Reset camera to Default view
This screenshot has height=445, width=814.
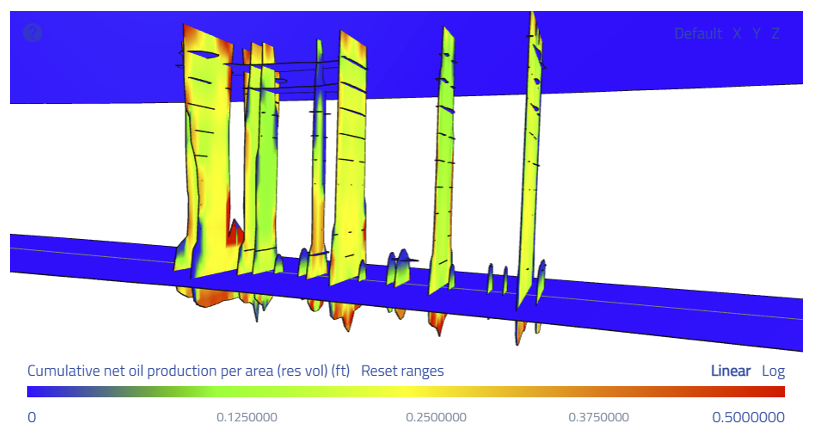[x=698, y=34]
